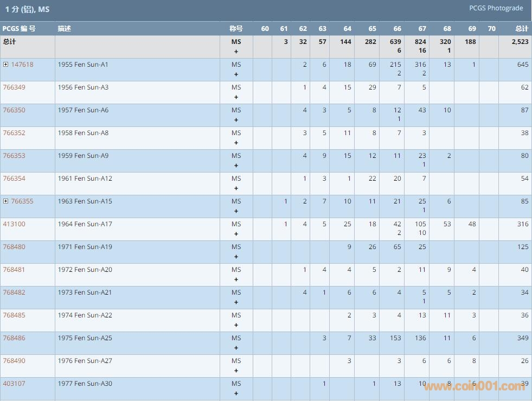Expand the 147618 row plus icon
Image resolution: width=532 pixels, height=401 pixels.
click(x=6, y=65)
